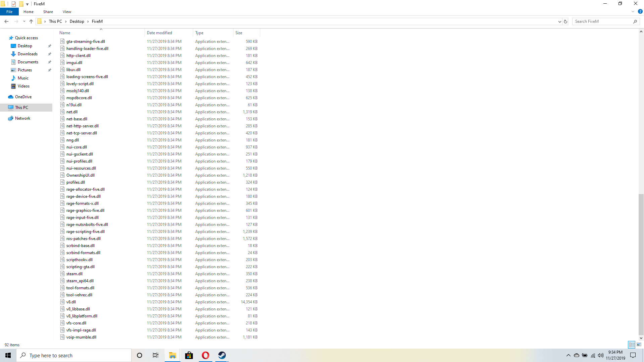This screenshot has height=362, width=644.
Task: Go up one folder level arrow
Action: click(x=31, y=21)
